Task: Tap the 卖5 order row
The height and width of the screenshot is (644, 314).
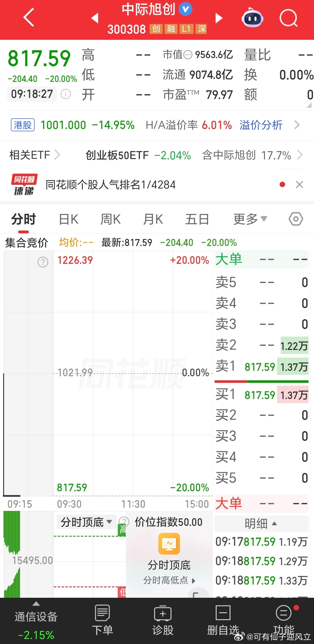Action: [x=262, y=282]
